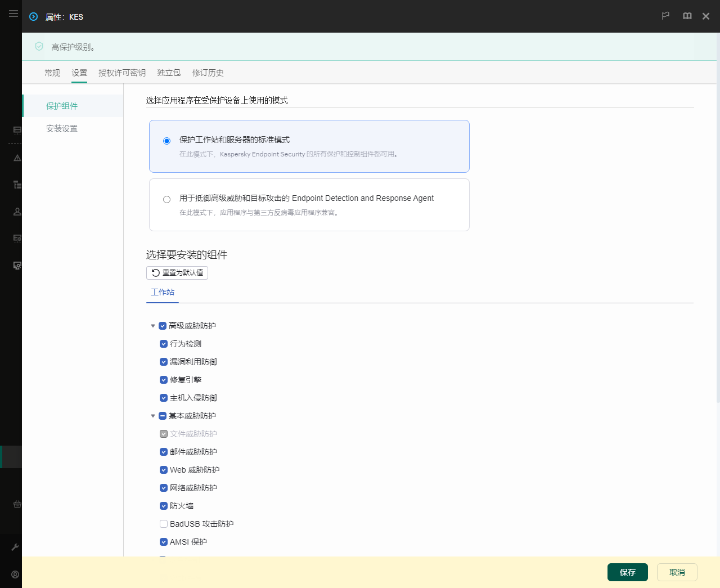Select 安装设置 in the left menu
This screenshot has width=720, height=588.
tap(73, 128)
